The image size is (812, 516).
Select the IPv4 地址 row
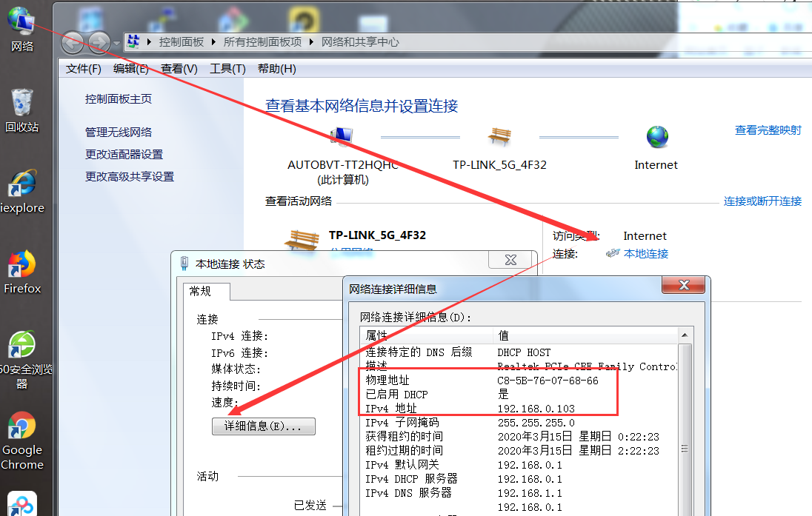tap(518, 409)
